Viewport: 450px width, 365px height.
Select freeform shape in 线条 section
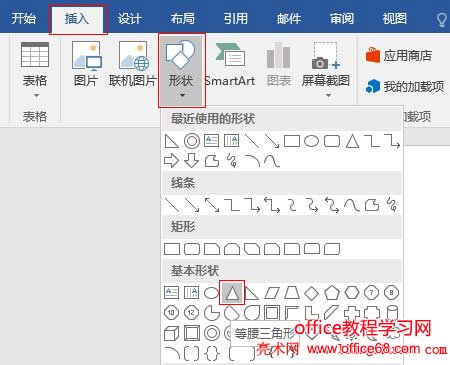[372, 205]
